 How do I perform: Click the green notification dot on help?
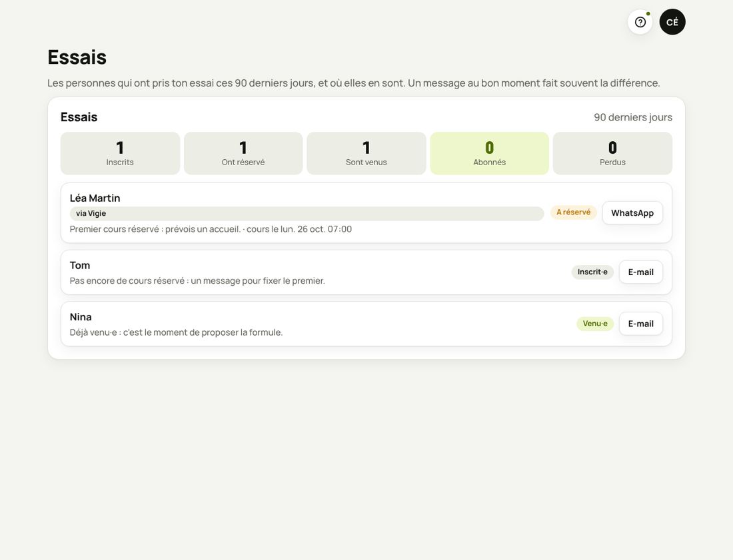tap(648, 13)
